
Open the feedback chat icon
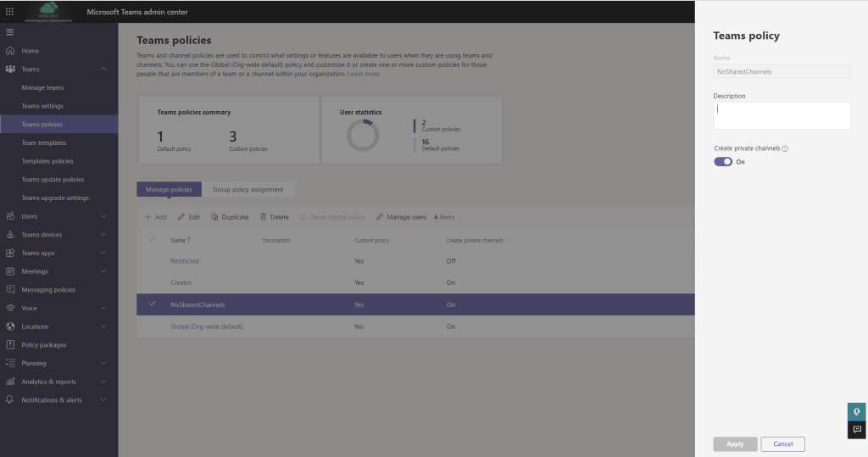tap(857, 430)
